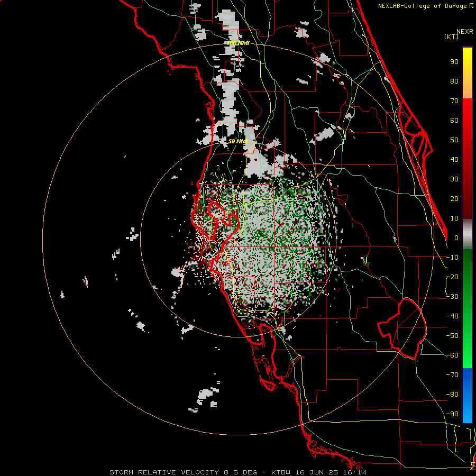Select the 40 value on velocity scale
This screenshot has width=476, height=476.
(454, 160)
